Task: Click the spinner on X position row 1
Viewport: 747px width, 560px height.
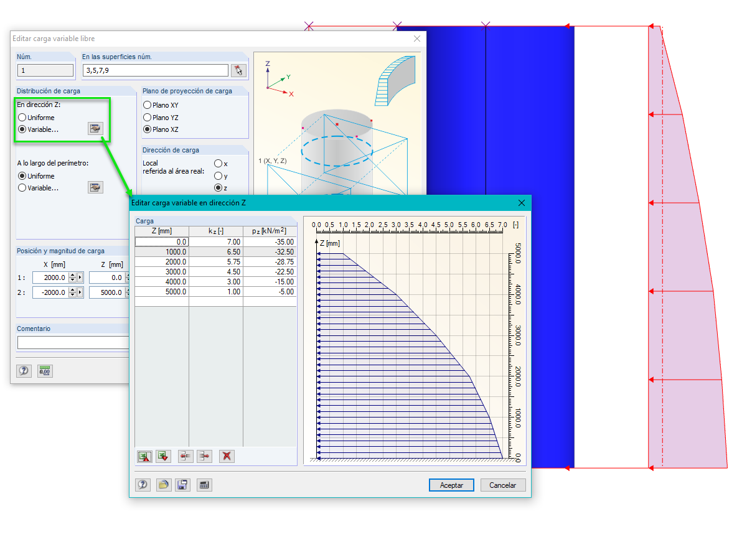Action: click(x=72, y=278)
